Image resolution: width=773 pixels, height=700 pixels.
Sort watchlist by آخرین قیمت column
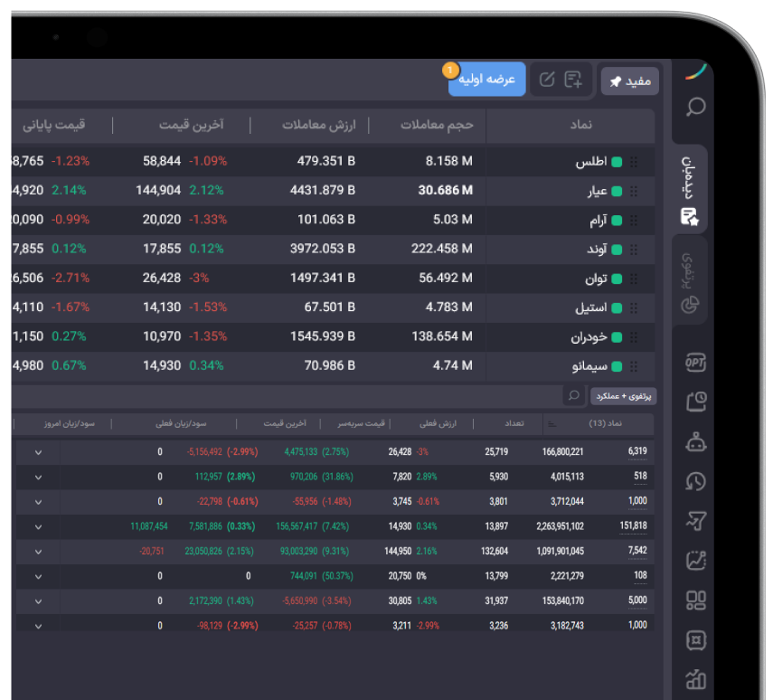click(x=192, y=125)
